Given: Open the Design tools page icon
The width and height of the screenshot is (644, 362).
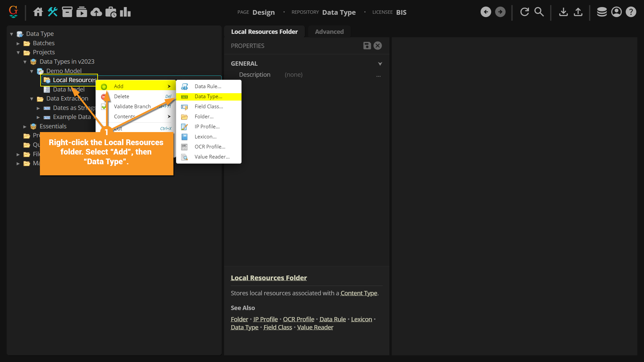Looking at the screenshot, I should pyautogui.click(x=53, y=12).
